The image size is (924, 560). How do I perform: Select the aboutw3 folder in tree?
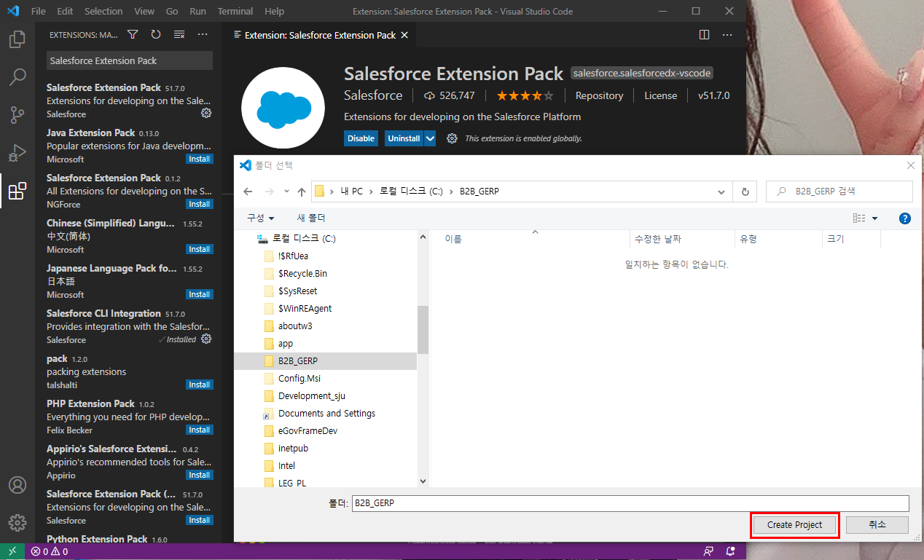(294, 326)
